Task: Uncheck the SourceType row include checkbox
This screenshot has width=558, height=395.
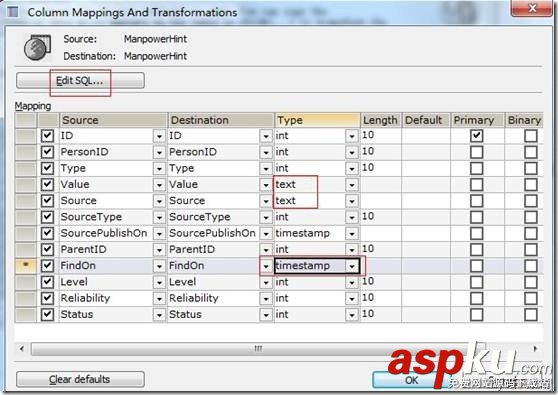Action: point(47,217)
